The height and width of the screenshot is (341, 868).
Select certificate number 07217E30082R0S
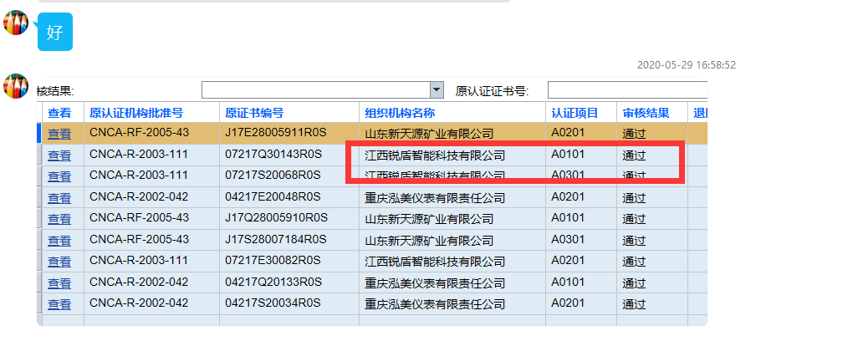point(273,260)
